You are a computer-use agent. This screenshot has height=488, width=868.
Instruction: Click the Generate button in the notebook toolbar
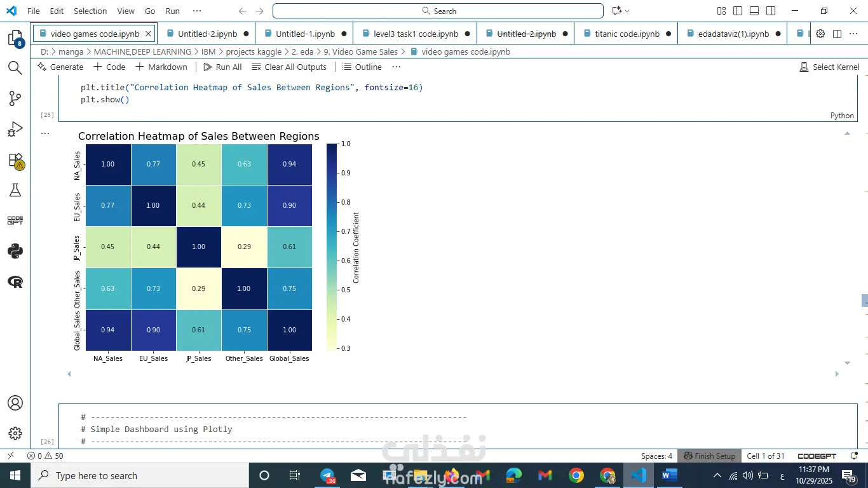[x=60, y=67]
